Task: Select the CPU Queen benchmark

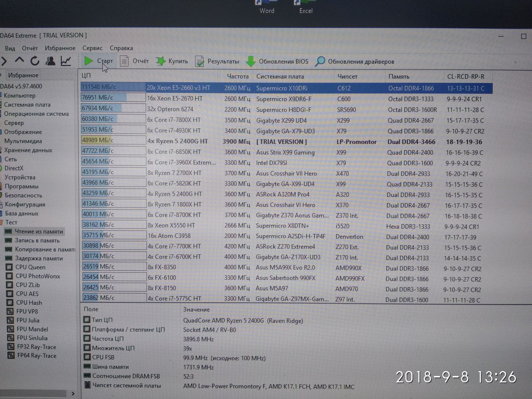Action: pos(30,267)
